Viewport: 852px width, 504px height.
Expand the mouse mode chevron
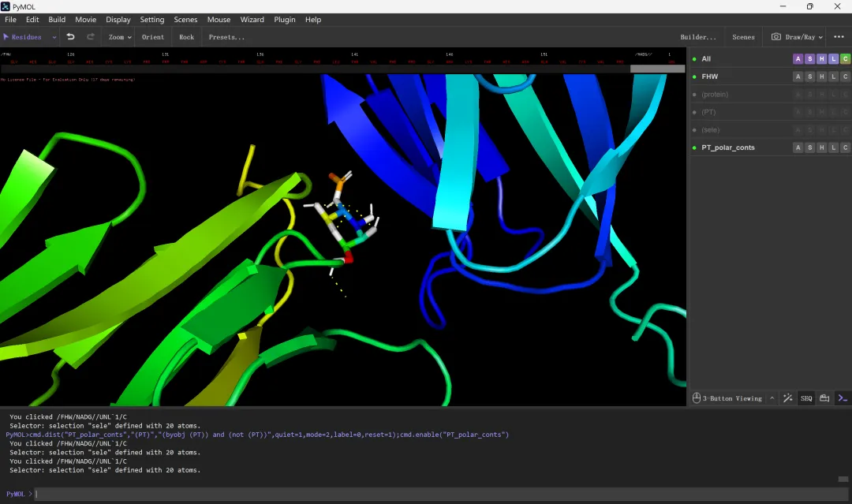pyautogui.click(x=772, y=398)
